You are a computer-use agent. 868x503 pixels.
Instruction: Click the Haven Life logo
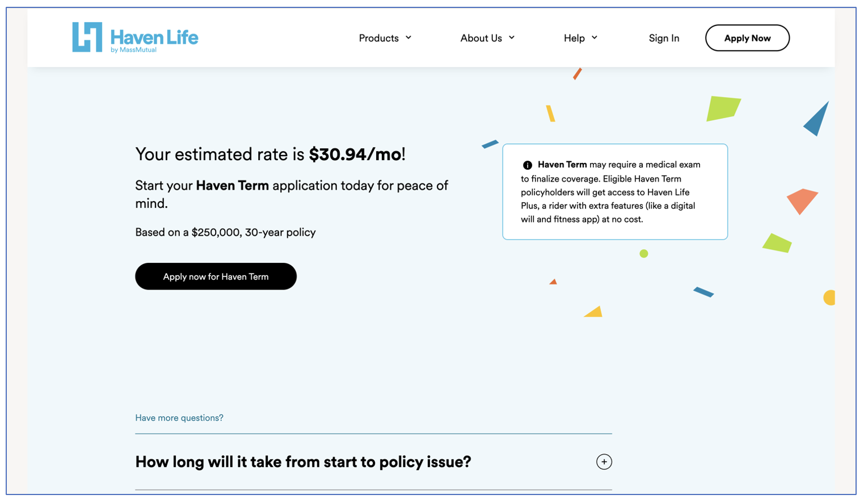pos(135,37)
